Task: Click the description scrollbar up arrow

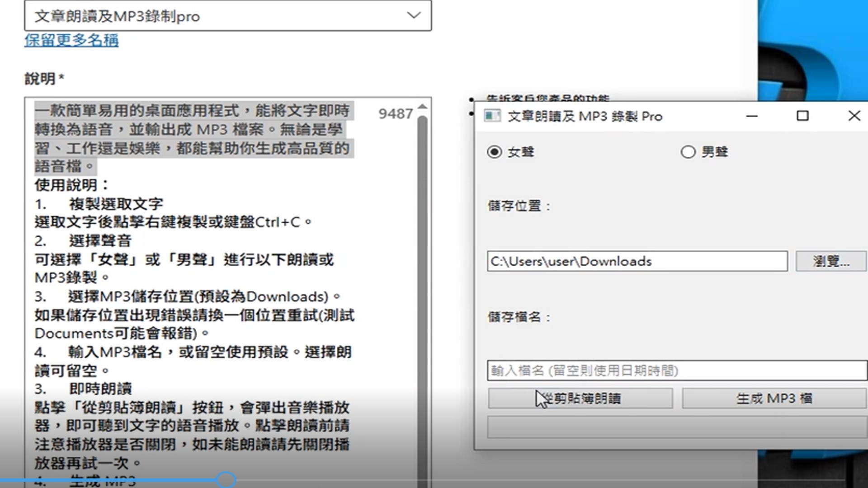Action: (422, 107)
